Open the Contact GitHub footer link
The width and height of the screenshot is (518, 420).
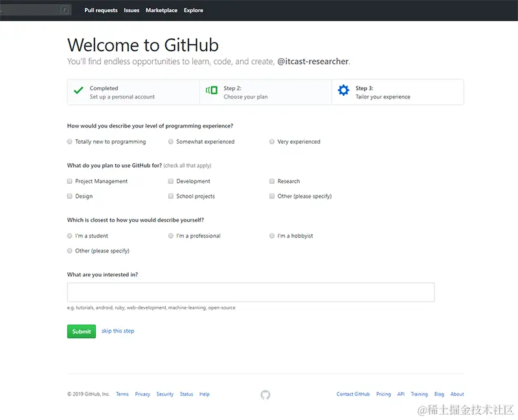click(353, 394)
